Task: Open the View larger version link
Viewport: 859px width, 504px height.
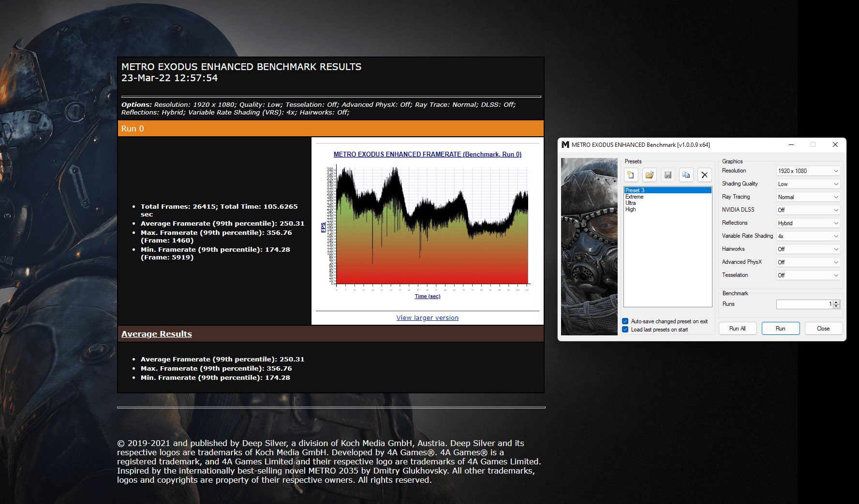Action: coord(428,318)
